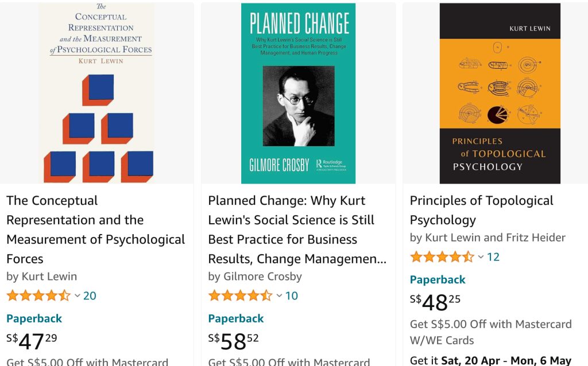Click the star rating for Conceptual Representation book
The width and height of the screenshot is (588, 366).
38,296
